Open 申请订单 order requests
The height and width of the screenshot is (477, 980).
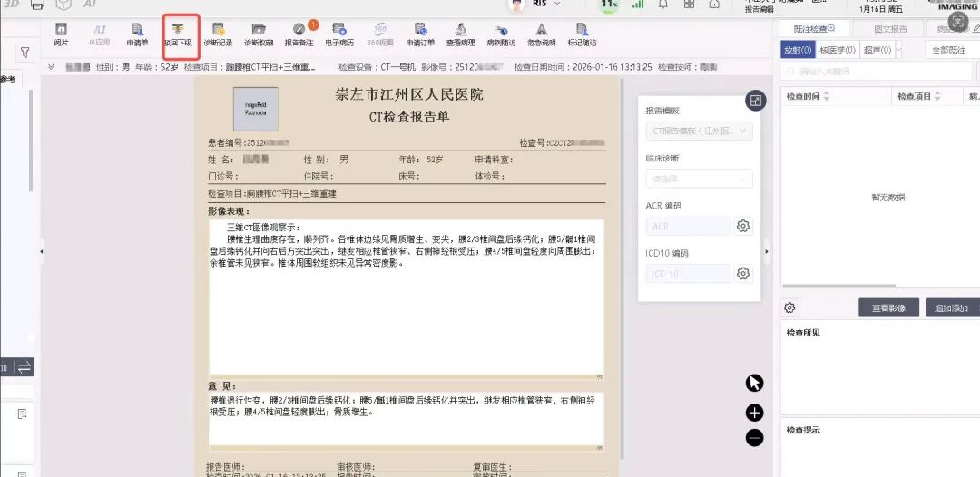[420, 34]
